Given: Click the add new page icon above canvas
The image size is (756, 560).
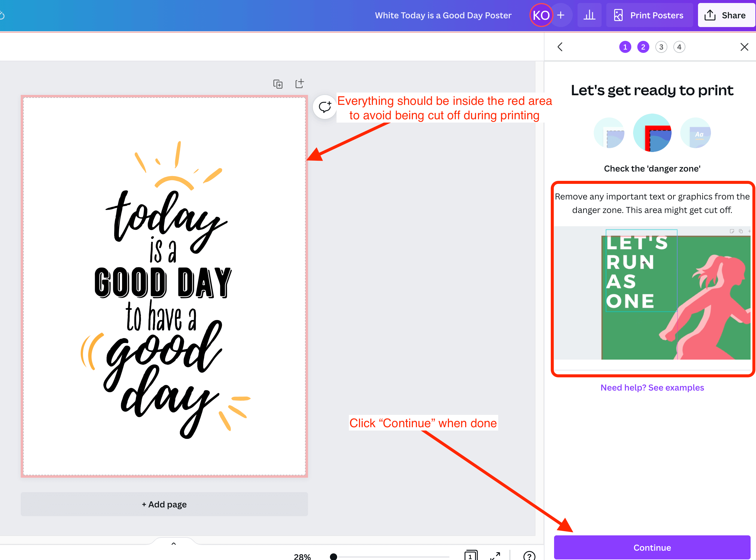Looking at the screenshot, I should (299, 84).
